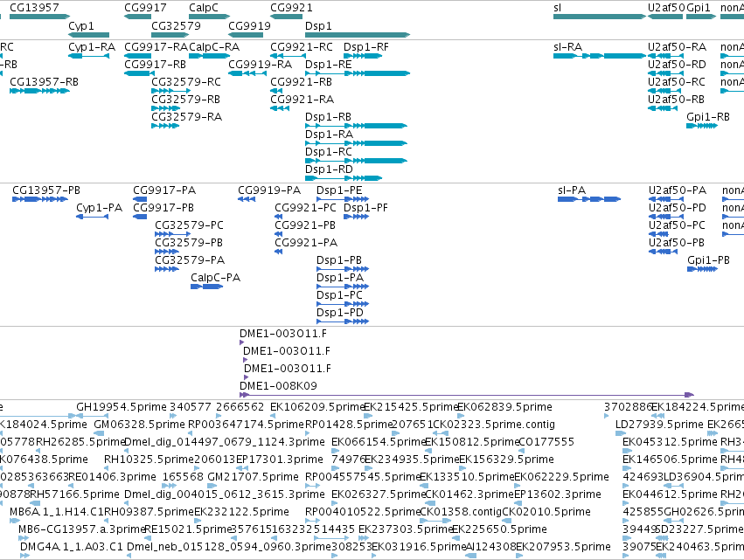Select the Dsp1-RD transcript label
The width and height of the screenshot is (744, 560).
pos(329,169)
